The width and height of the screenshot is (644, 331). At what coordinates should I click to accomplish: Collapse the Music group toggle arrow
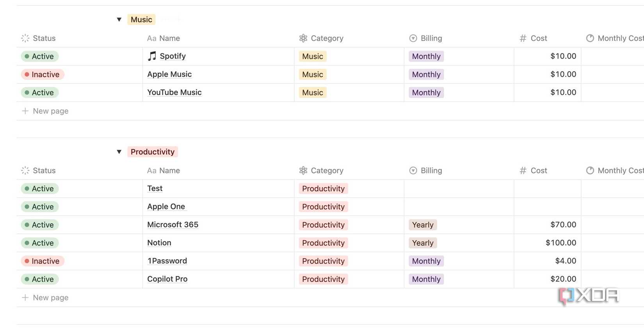(119, 19)
